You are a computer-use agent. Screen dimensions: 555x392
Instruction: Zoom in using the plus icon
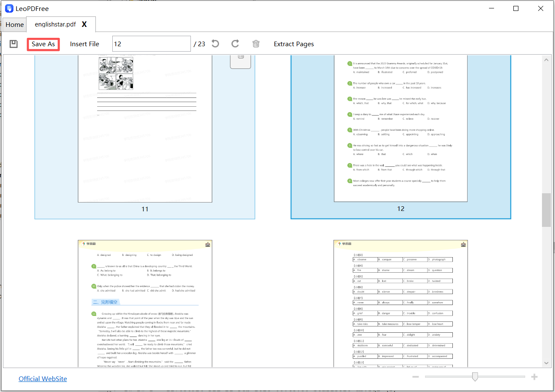point(534,376)
